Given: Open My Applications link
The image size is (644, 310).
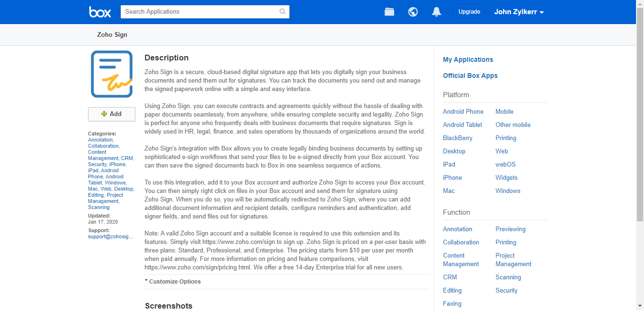Looking at the screenshot, I should pos(468,59).
